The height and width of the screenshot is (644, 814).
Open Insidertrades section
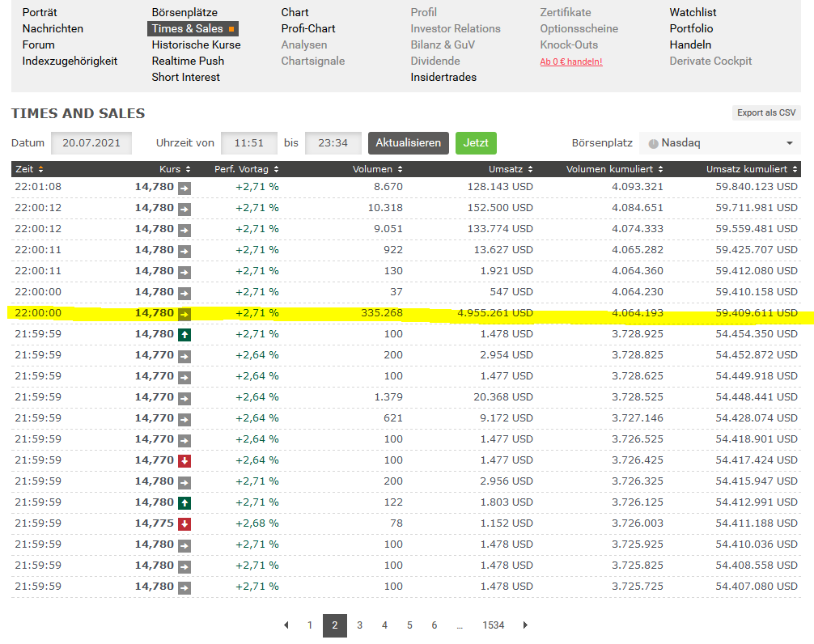coord(443,77)
